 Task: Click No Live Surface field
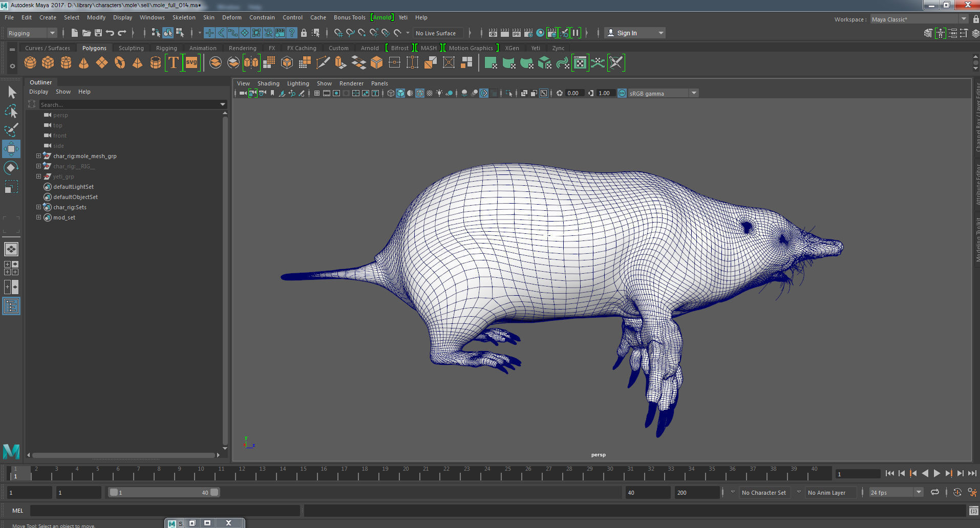click(x=438, y=33)
